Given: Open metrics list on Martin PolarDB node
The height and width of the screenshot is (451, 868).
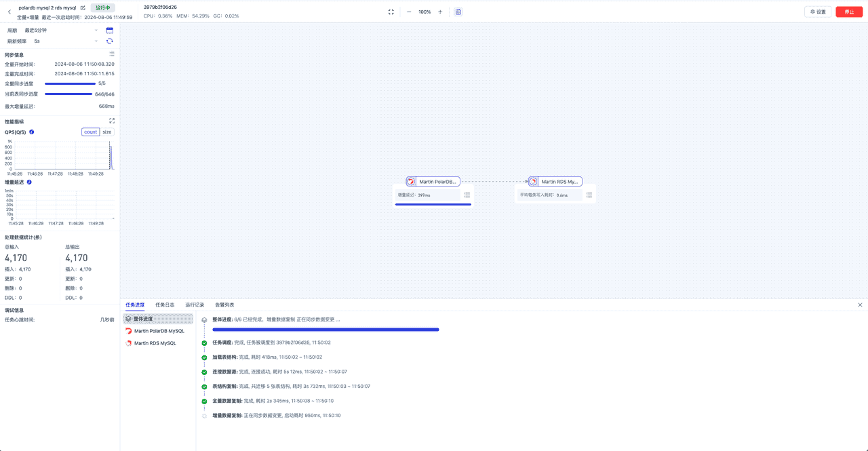Looking at the screenshot, I should (467, 195).
